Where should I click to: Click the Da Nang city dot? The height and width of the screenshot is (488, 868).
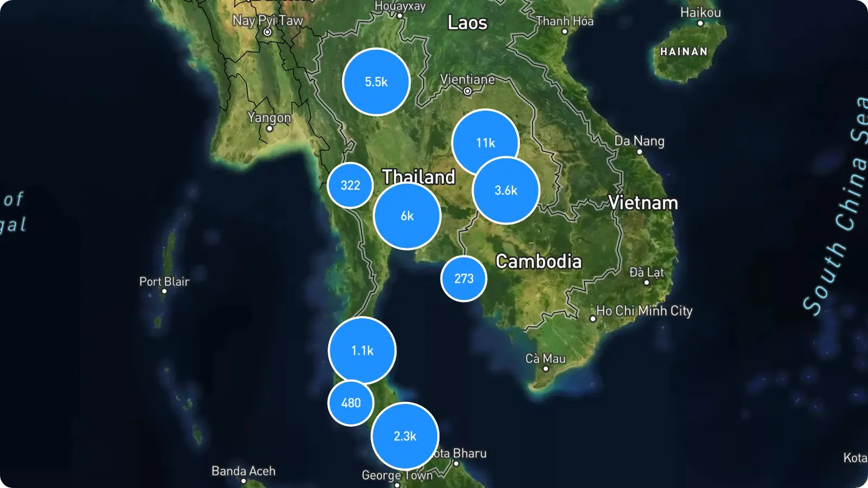point(640,152)
